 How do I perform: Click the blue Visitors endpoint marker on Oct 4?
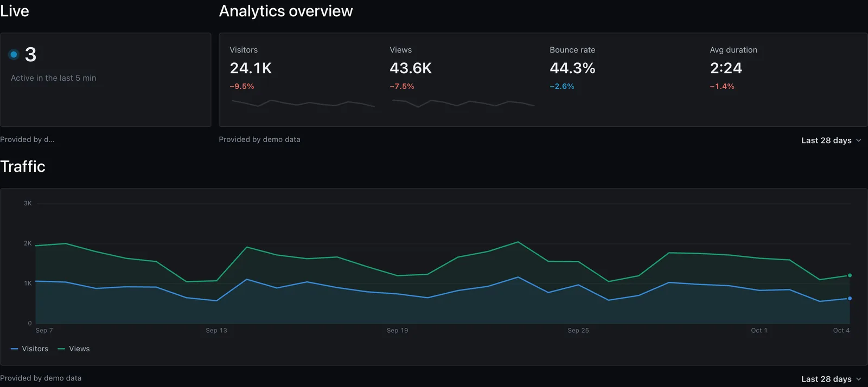coord(850,298)
